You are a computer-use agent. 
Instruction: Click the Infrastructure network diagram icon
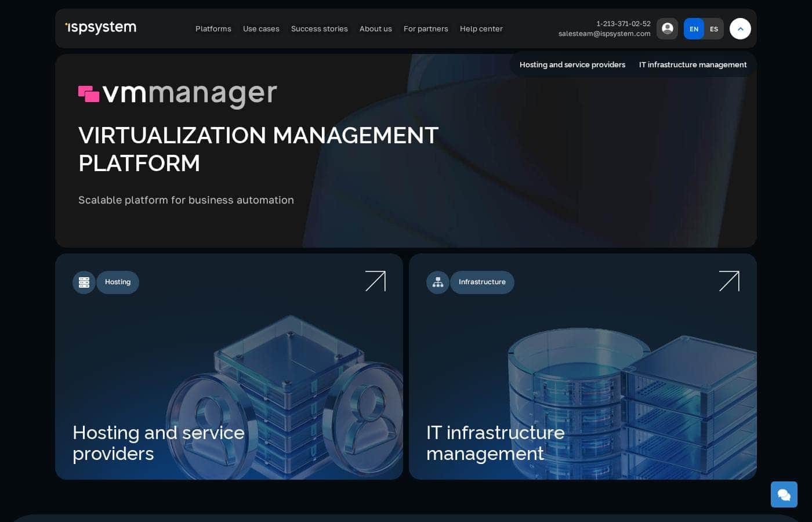[x=438, y=282]
